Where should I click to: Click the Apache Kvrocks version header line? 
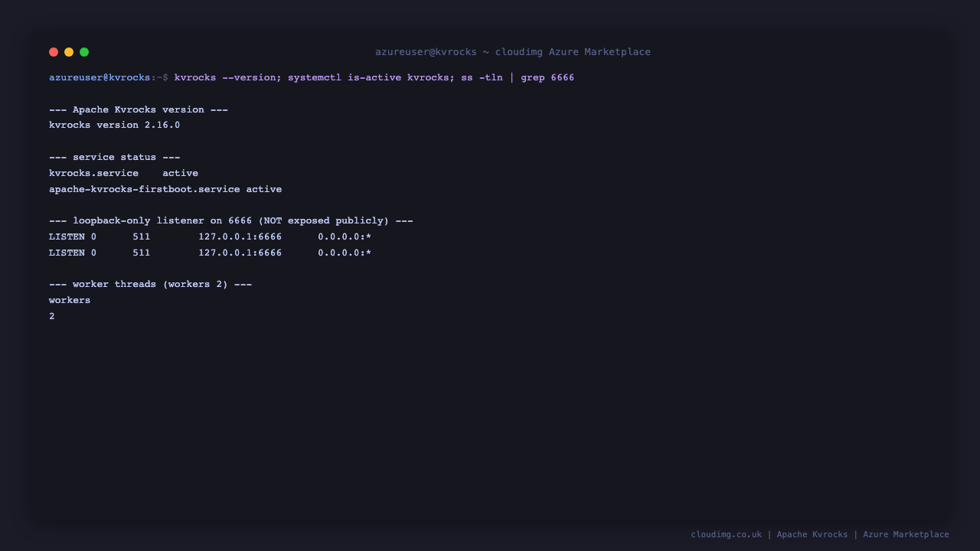coord(139,109)
